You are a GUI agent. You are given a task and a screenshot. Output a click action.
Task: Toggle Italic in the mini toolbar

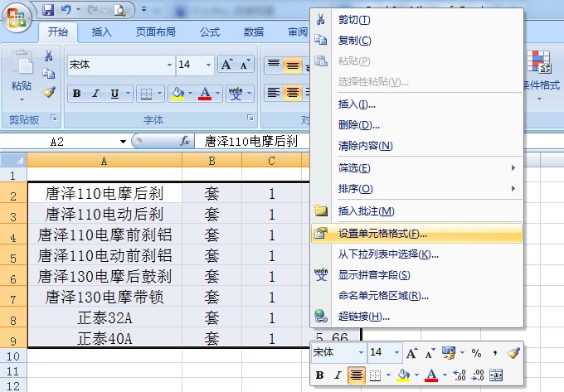338,375
